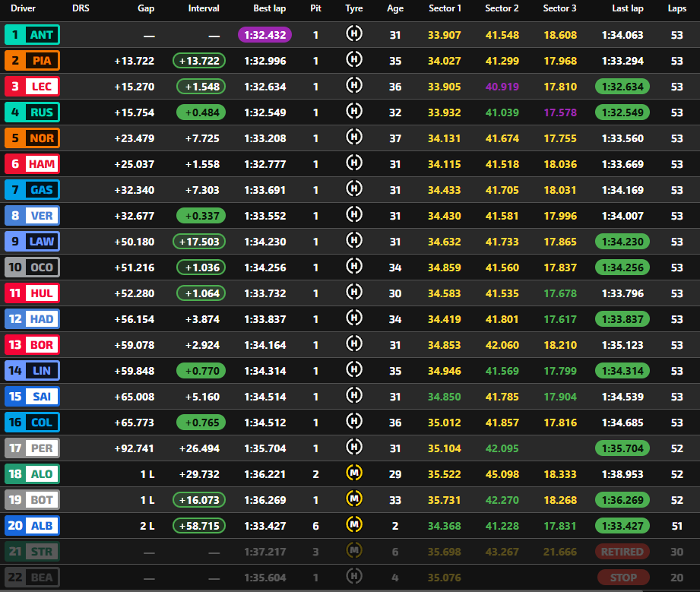Click the Tyre column header
Screen dimensions: 700x592
pos(354,8)
